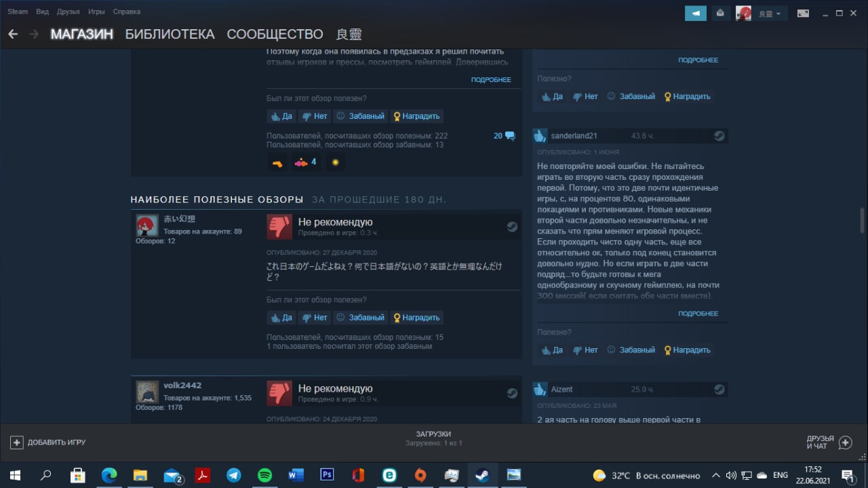
Task: Click the Steam icon on Aizent review
Action: coord(719,390)
